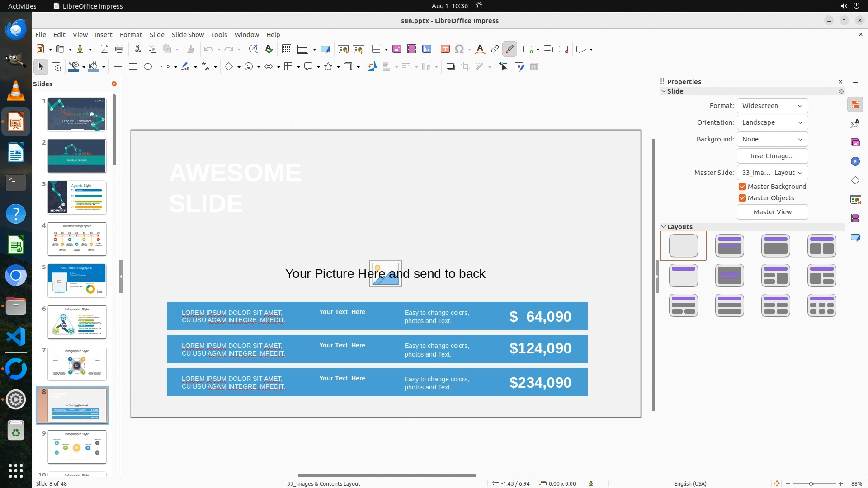Image resolution: width=868 pixels, height=488 pixels.
Task: Open the Background None dropdown
Action: (x=772, y=139)
